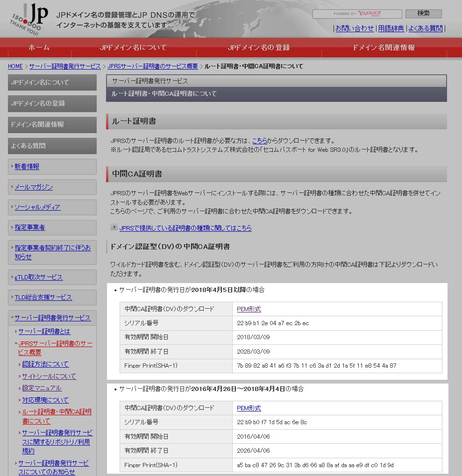
Task: Select the JPドメイン名の登録 navigation tab
Action: [259, 47]
